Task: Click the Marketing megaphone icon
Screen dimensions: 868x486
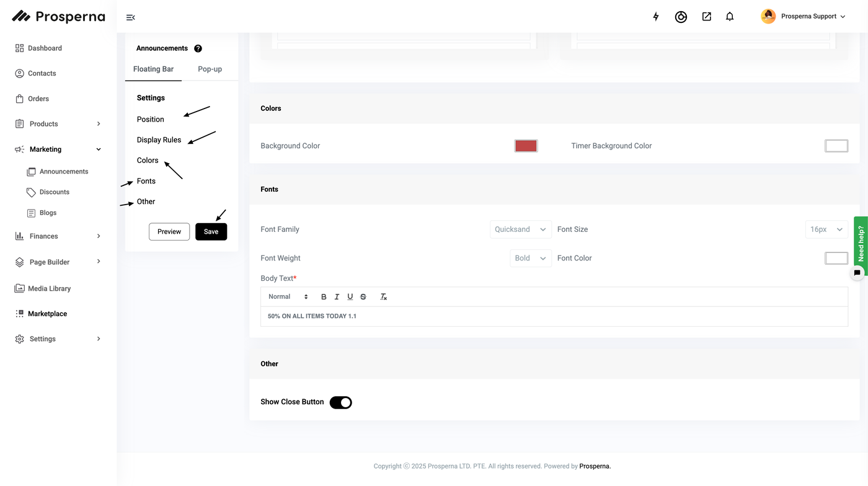Action: (x=19, y=149)
